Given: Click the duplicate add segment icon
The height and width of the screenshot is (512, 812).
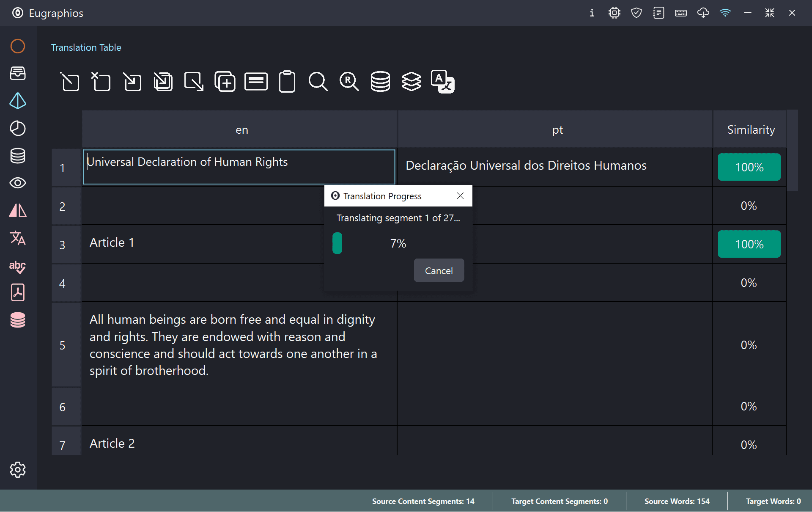Looking at the screenshot, I should (225, 81).
